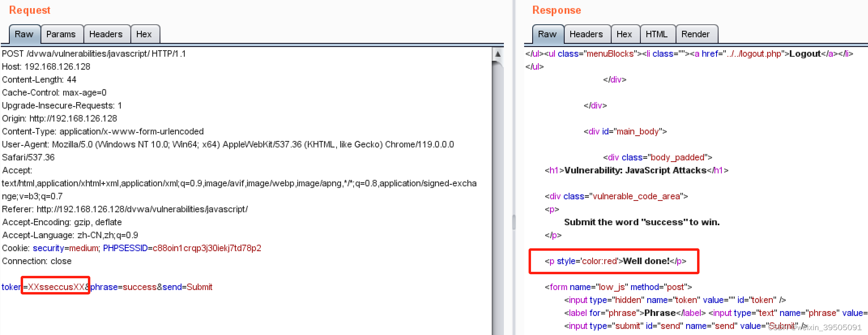Click the form name="low_js" line
Viewport: 868px width, 335px height.
(x=618, y=287)
